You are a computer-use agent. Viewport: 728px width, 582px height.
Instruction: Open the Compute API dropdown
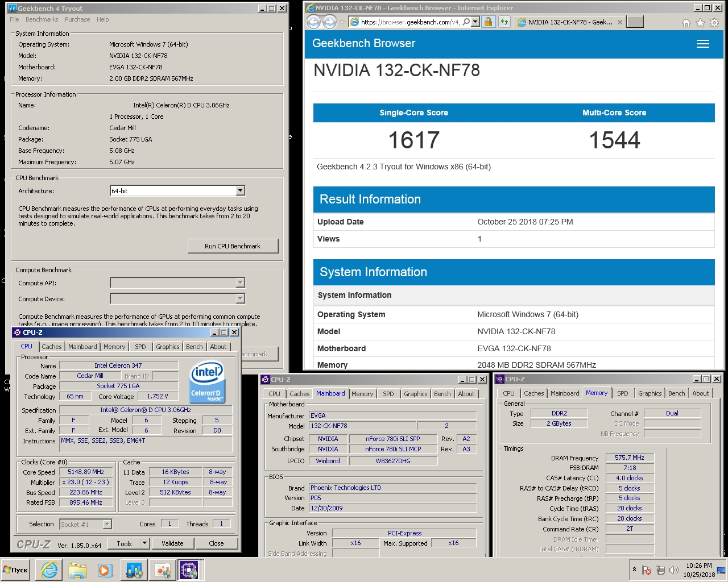(x=177, y=283)
